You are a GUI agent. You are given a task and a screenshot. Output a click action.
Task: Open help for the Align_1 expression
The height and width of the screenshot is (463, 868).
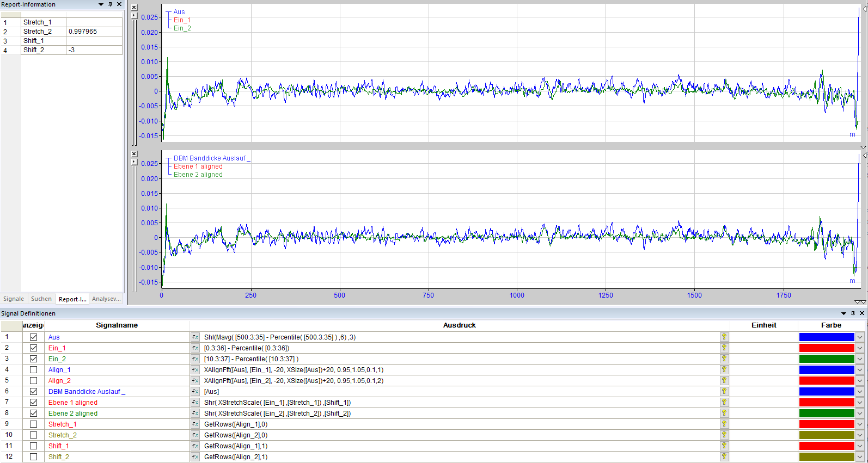click(724, 370)
